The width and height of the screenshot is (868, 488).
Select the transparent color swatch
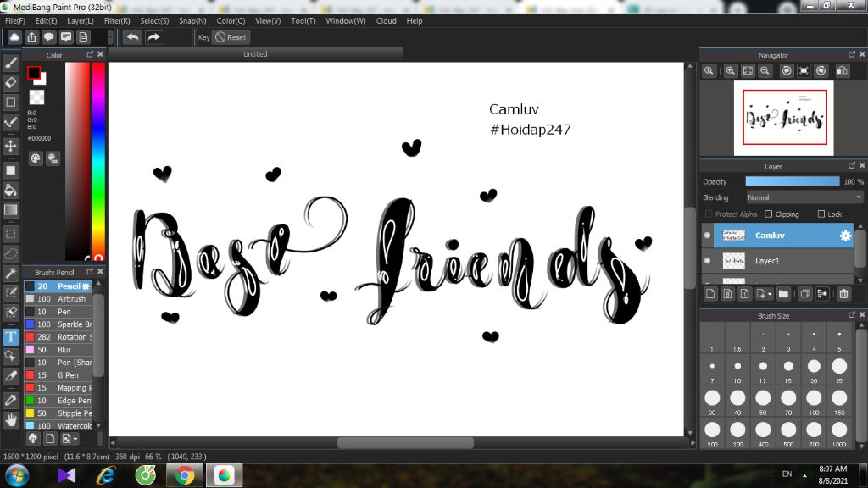(36, 97)
